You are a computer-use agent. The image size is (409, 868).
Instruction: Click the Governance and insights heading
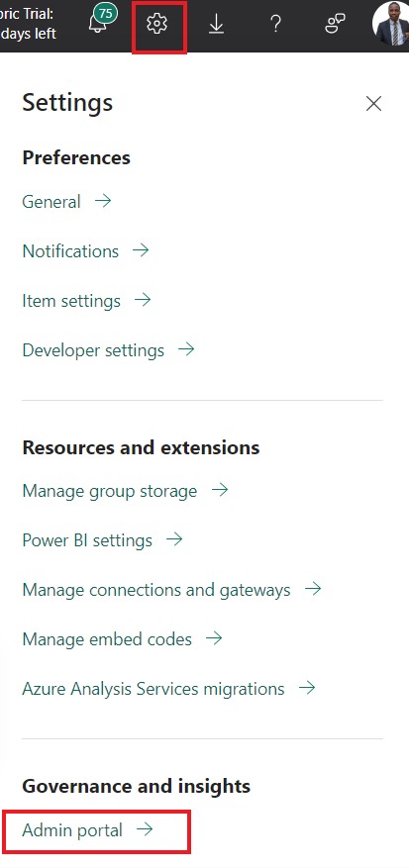137,786
